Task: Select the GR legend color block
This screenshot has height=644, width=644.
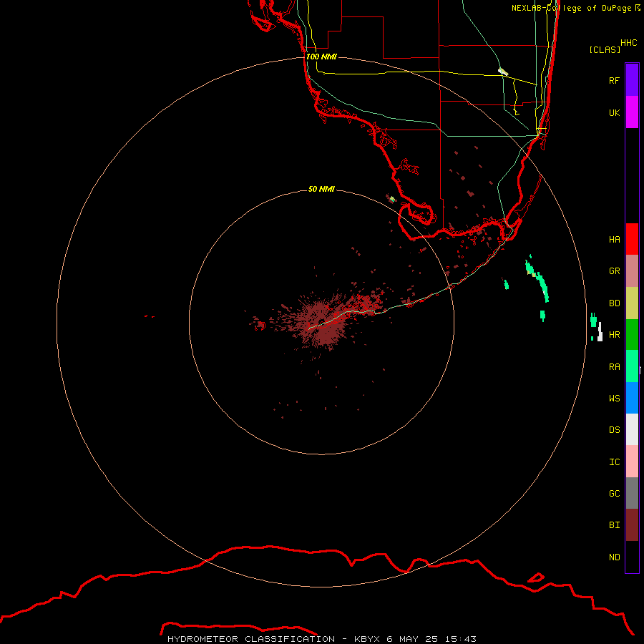Action: point(632,271)
